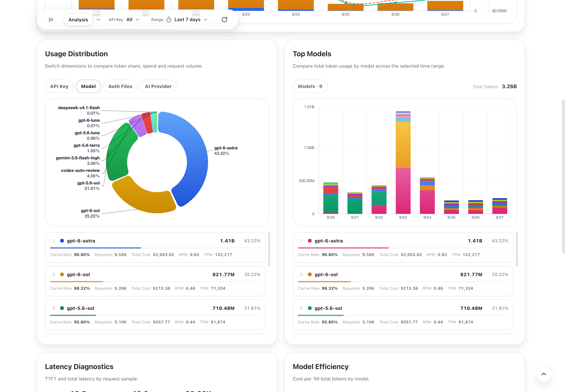Switch to the AI Provider dimension tab
Image resolution: width=565 pixels, height=392 pixels.
[158, 86]
